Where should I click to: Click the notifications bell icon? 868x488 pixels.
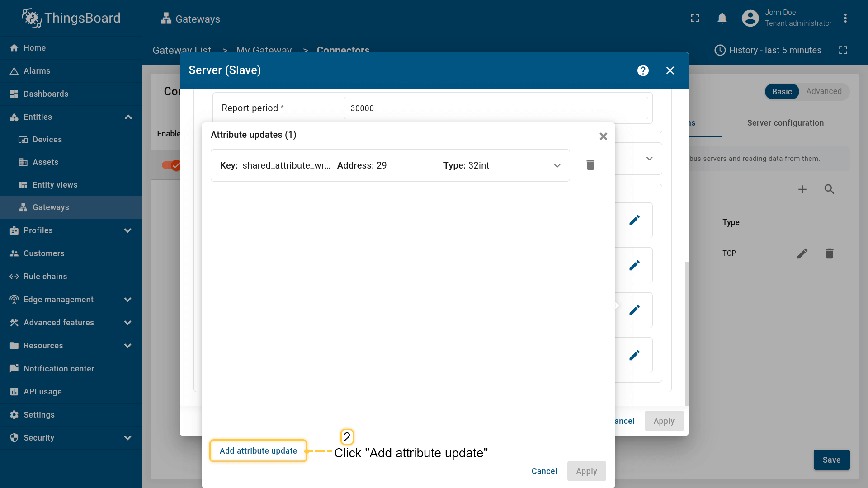(x=722, y=19)
